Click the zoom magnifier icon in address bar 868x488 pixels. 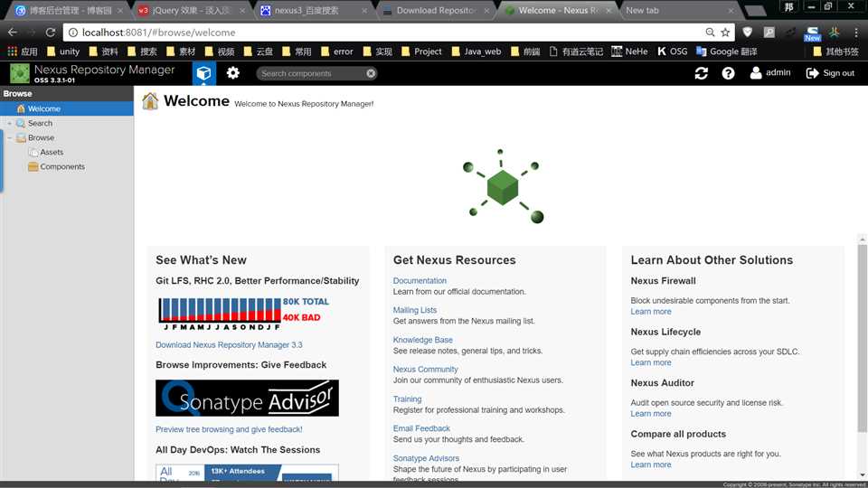tap(710, 33)
